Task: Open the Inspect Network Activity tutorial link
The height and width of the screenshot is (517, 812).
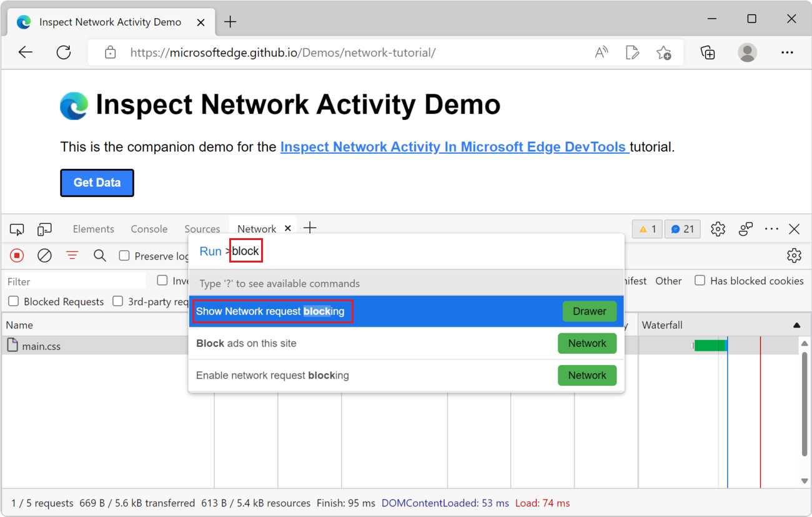Action: pos(454,146)
